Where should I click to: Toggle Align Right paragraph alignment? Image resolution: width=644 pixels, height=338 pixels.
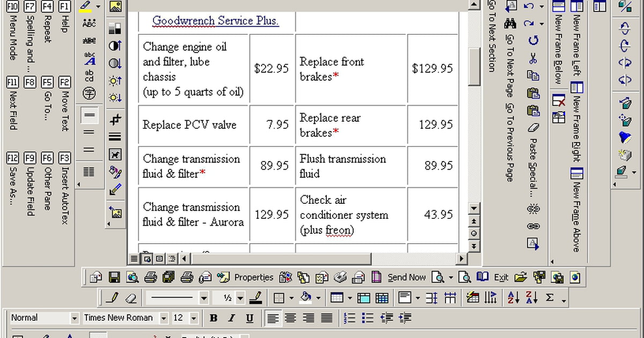(308, 318)
